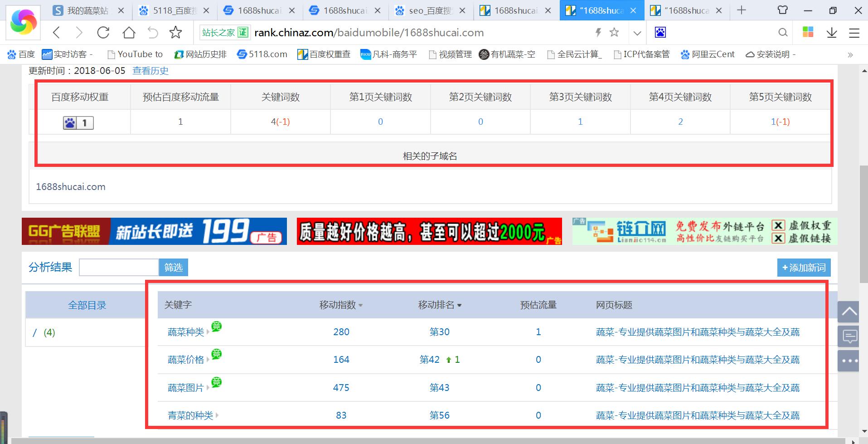Switch to the seo_百度搜 browser tab
This screenshot has height=444, width=868.
tap(426, 10)
